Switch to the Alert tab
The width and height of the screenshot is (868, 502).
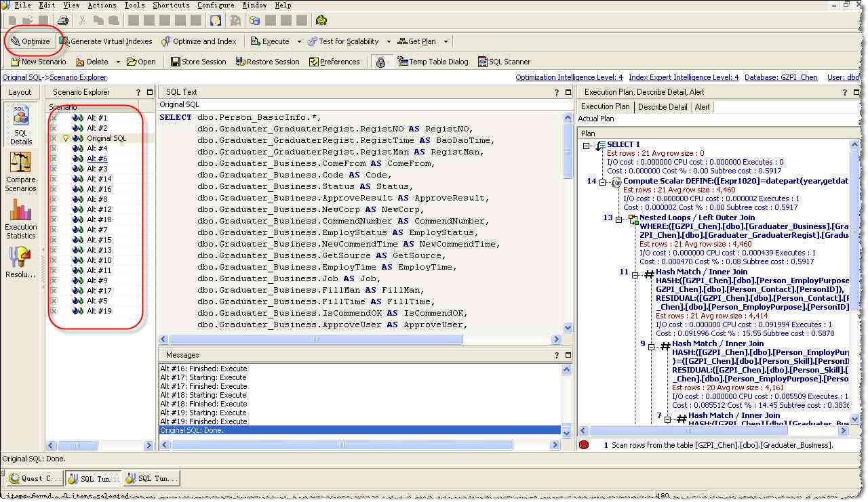pos(703,106)
